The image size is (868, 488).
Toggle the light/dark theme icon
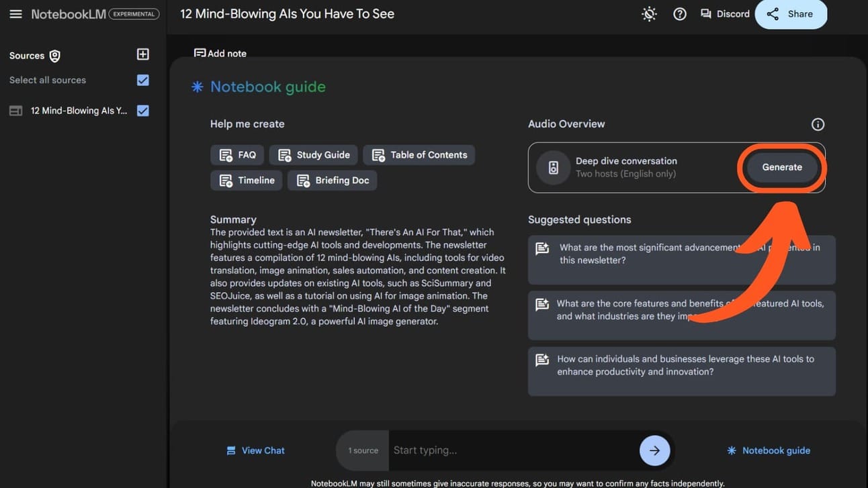[x=649, y=14]
